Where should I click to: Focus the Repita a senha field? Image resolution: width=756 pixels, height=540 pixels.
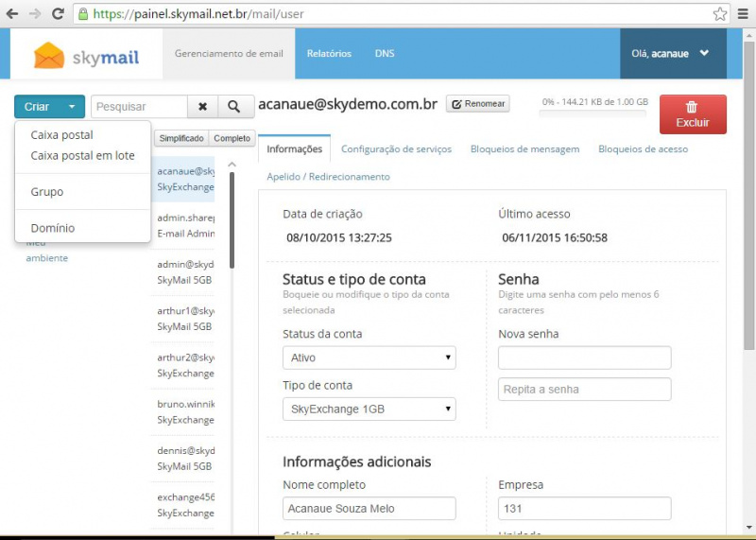tap(584, 390)
